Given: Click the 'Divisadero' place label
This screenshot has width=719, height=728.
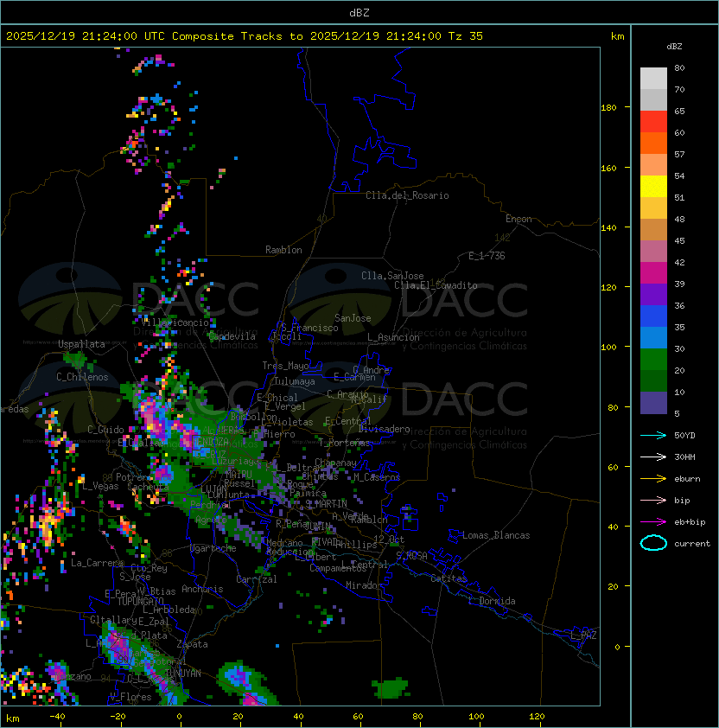Looking at the screenshot, I should point(384,429).
